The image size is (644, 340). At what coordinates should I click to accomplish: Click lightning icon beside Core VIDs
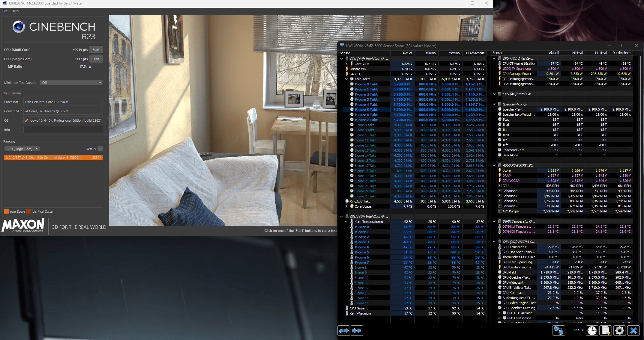click(352, 64)
